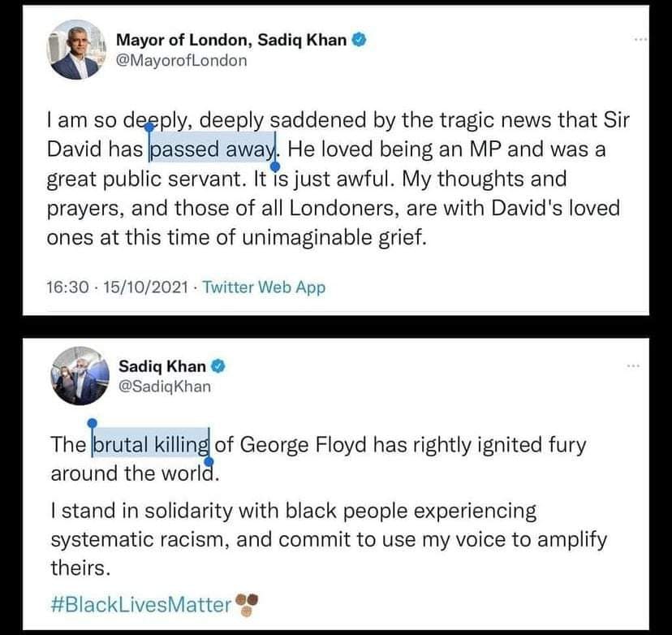Screen dimensions: 672x635
Task: Open more options menu on first tweet
Action: (640, 40)
